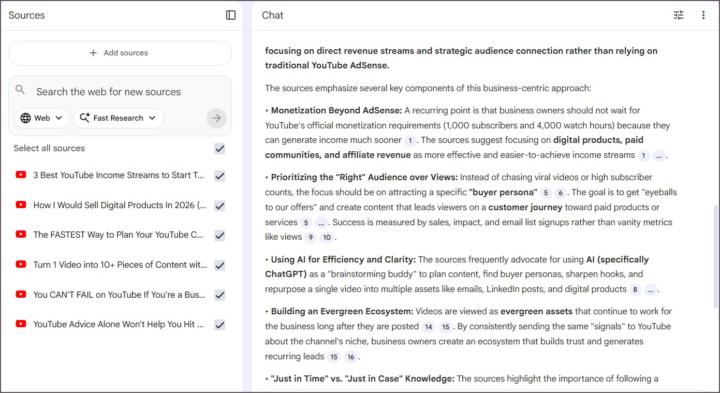Open the Fast Research mode dropdown
Screen dimensions: 720x393
tap(118, 118)
